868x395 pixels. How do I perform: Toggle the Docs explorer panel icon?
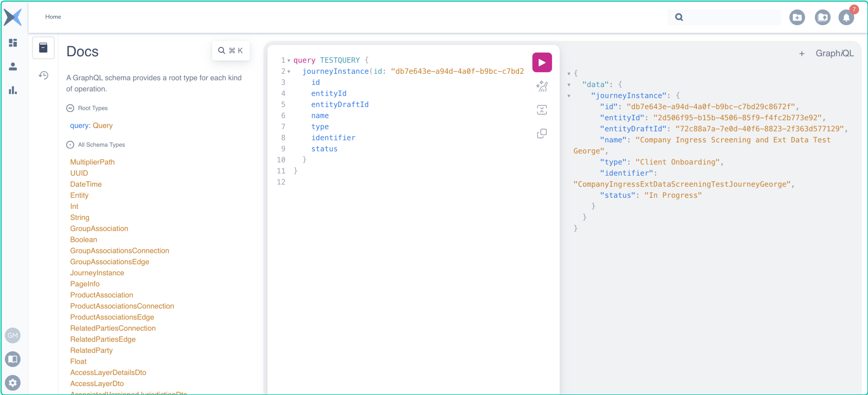43,48
